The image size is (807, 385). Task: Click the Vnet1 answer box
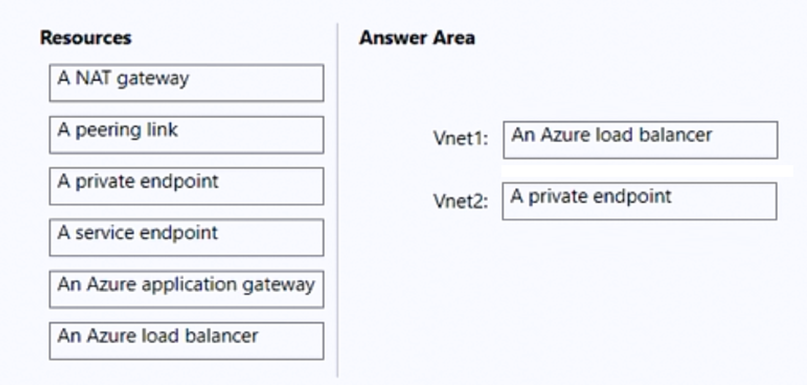coord(640,140)
